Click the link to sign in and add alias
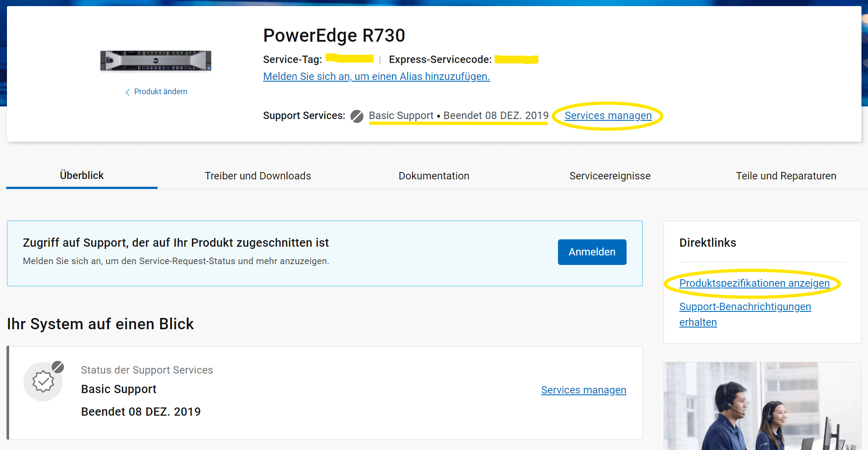 (376, 76)
